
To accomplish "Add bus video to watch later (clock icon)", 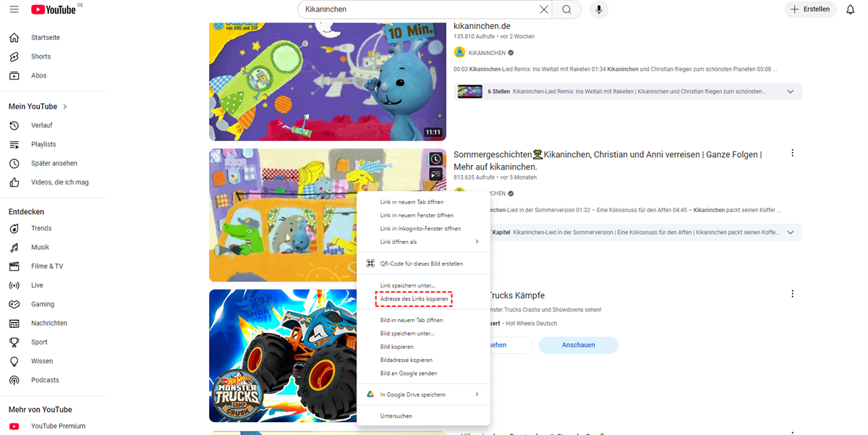I will (435, 159).
